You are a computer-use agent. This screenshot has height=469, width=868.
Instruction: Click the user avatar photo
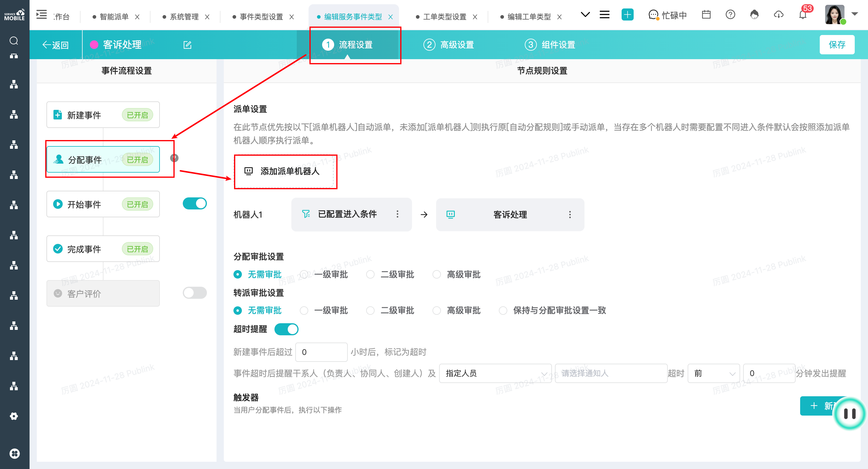pyautogui.click(x=834, y=14)
